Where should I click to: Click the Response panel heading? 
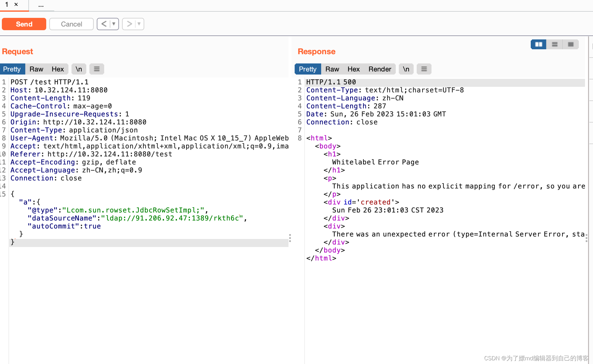(x=317, y=51)
